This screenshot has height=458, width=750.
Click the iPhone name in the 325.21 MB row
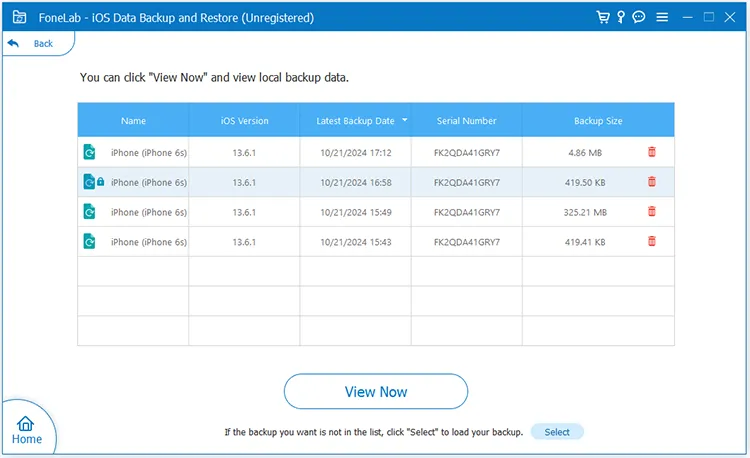149,212
